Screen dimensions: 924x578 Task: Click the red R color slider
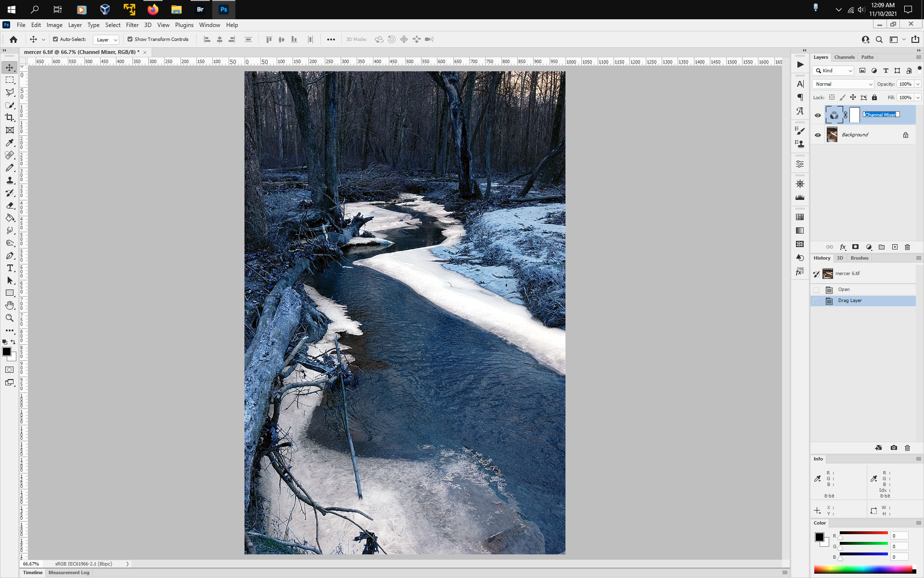click(x=863, y=533)
